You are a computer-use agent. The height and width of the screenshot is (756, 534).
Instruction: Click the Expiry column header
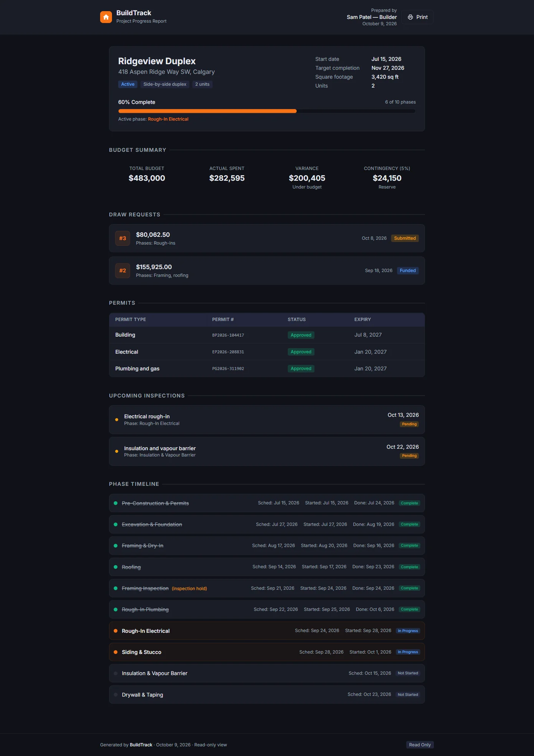(x=363, y=320)
